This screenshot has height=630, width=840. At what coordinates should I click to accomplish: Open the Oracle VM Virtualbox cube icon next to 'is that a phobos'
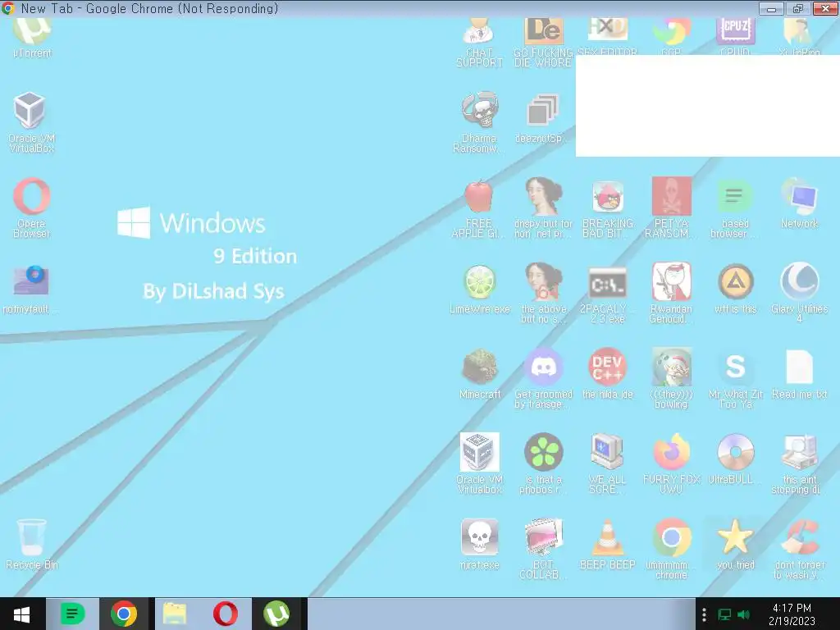(479, 463)
